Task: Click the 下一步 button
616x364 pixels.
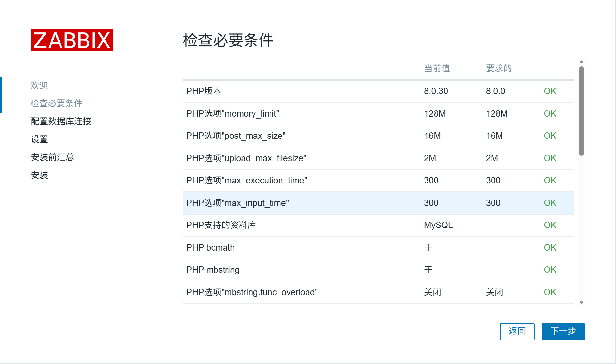Action: [563, 331]
